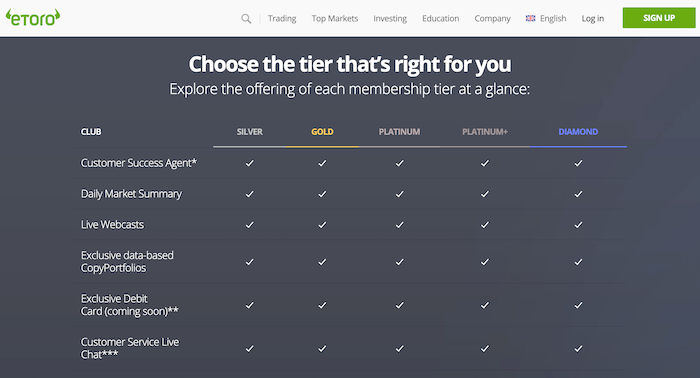Click Diamond checkmark for Live Webcasts
Image resolution: width=700 pixels, height=378 pixels.
(578, 225)
